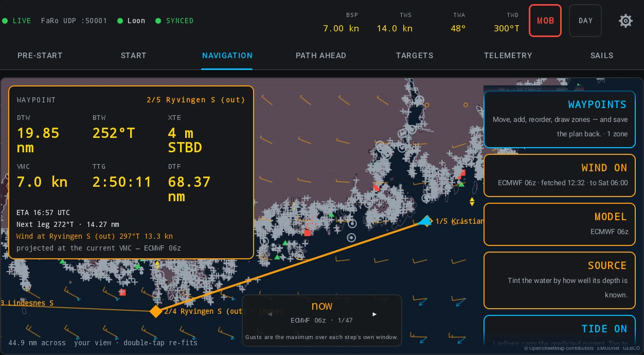644x355 pixels.
Task: Select the NAVIGATION tab
Action: pos(227,56)
